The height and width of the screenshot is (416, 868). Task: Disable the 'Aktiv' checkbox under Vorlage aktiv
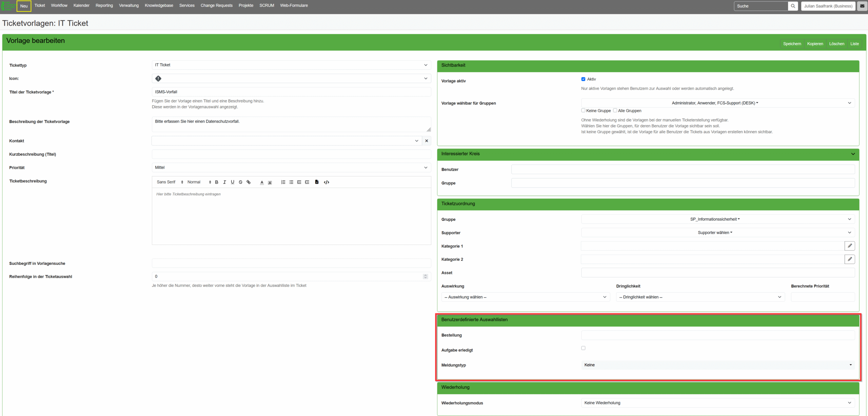[x=583, y=79]
